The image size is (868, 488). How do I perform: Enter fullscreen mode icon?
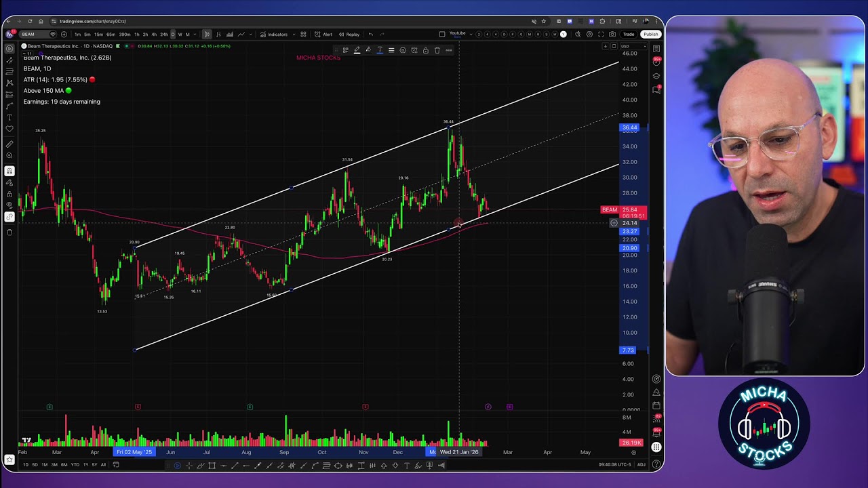click(601, 34)
